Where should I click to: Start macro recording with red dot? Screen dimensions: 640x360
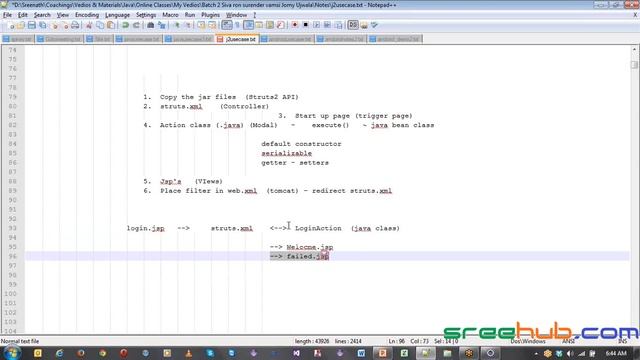coord(295,25)
